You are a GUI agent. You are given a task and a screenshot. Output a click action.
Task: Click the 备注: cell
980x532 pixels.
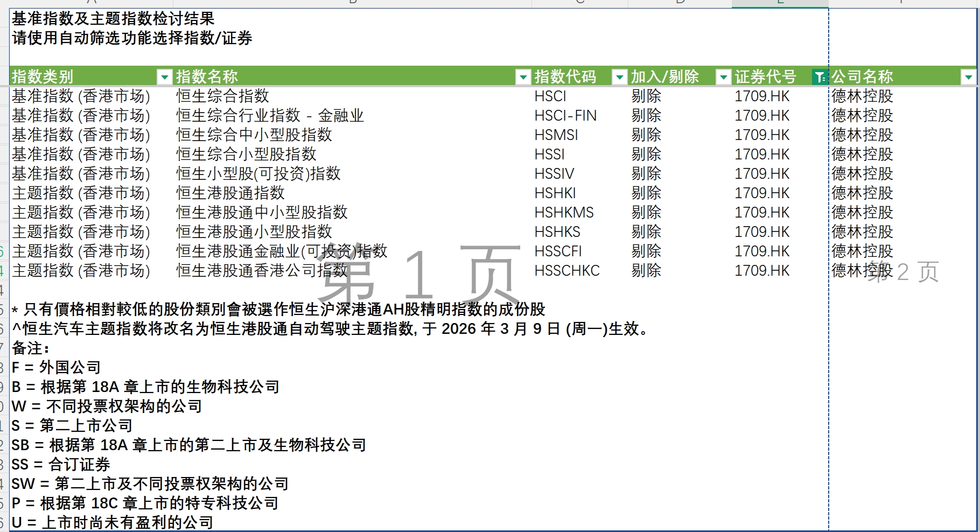pos(31,348)
